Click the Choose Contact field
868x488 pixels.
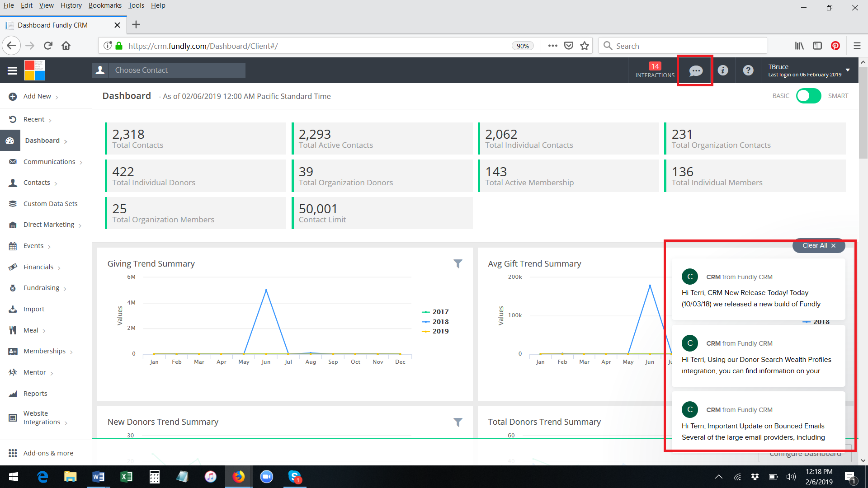click(177, 70)
